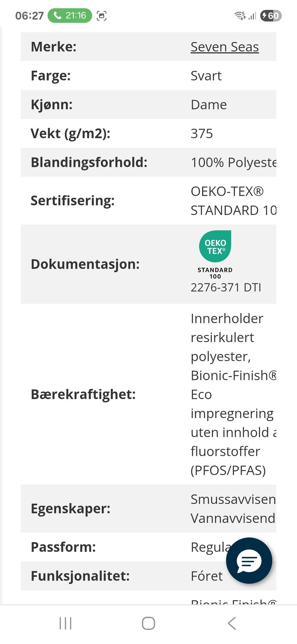Screen dimensions: 297x644
Task: Tap the Blandingsforhold 100% Polyester value
Action: coord(234,163)
